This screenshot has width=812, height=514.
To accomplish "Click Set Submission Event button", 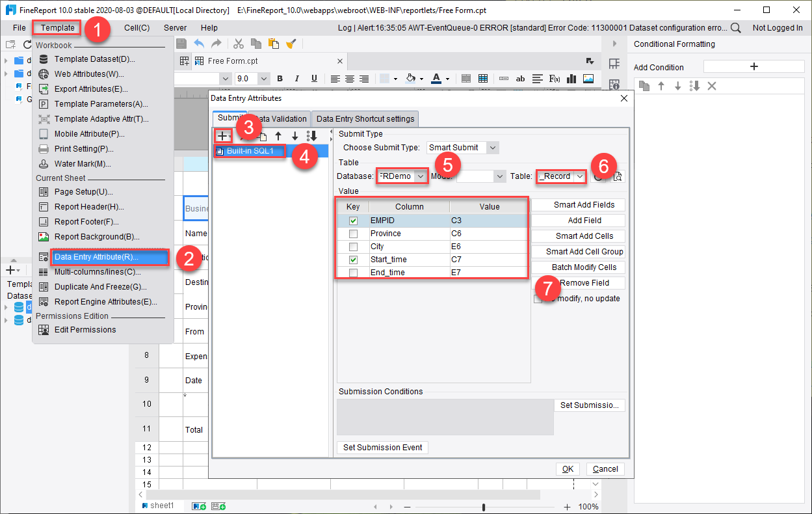I will click(x=383, y=448).
